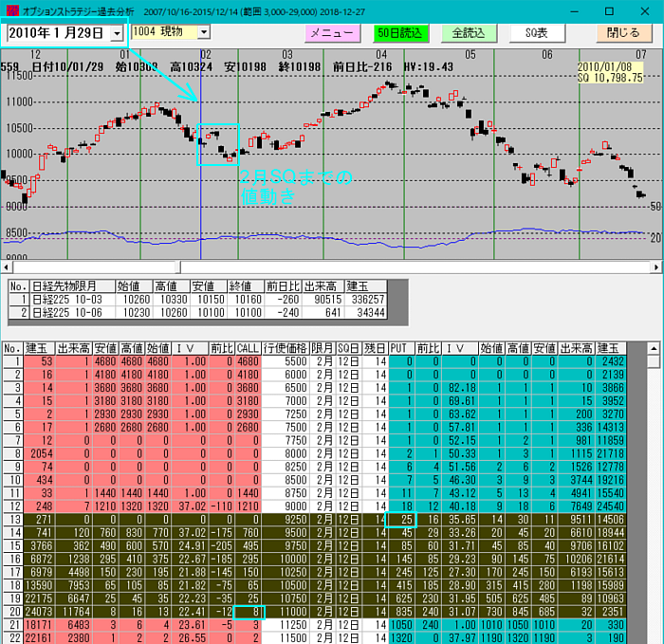Click futures 建玉 value 336257

click(365, 300)
